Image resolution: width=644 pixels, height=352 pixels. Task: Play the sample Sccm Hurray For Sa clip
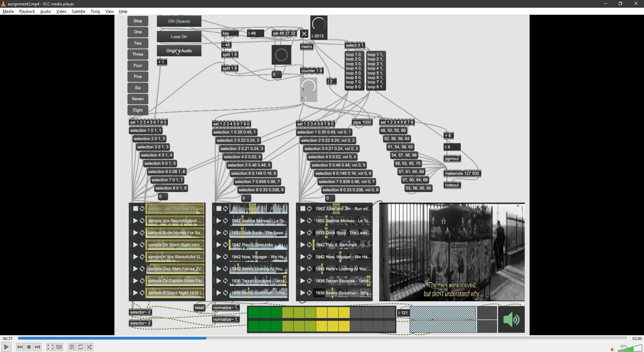coord(135,233)
